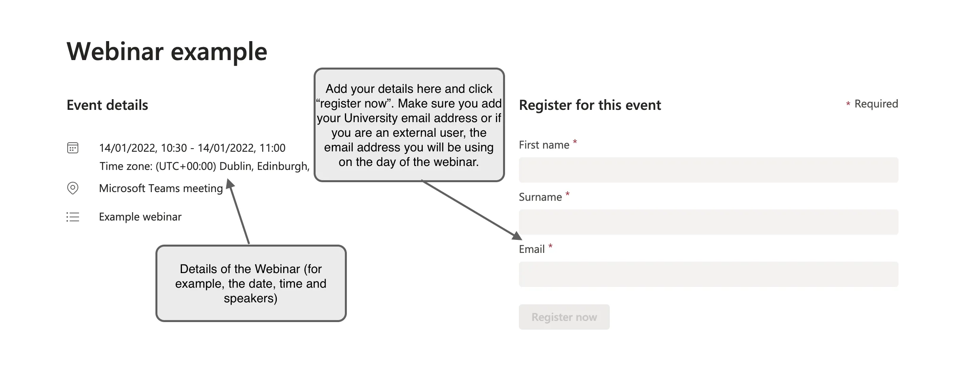
Task: Click the event date and time text
Action: (192, 148)
